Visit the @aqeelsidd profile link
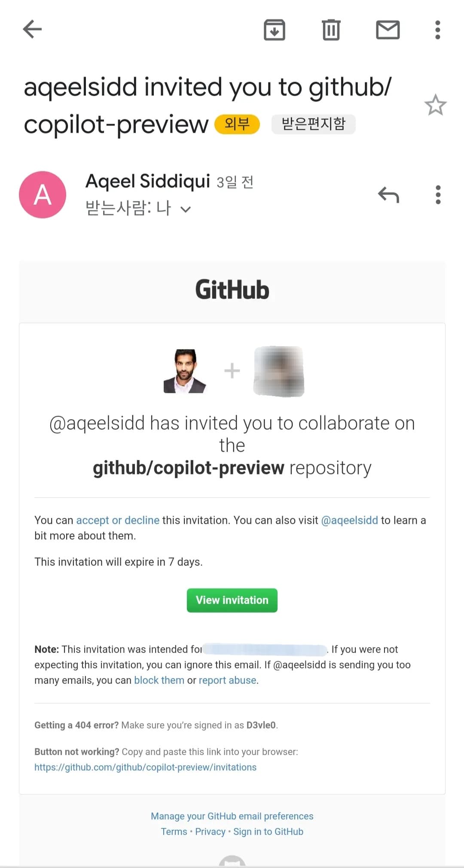The width and height of the screenshot is (464, 868). pyautogui.click(x=350, y=520)
